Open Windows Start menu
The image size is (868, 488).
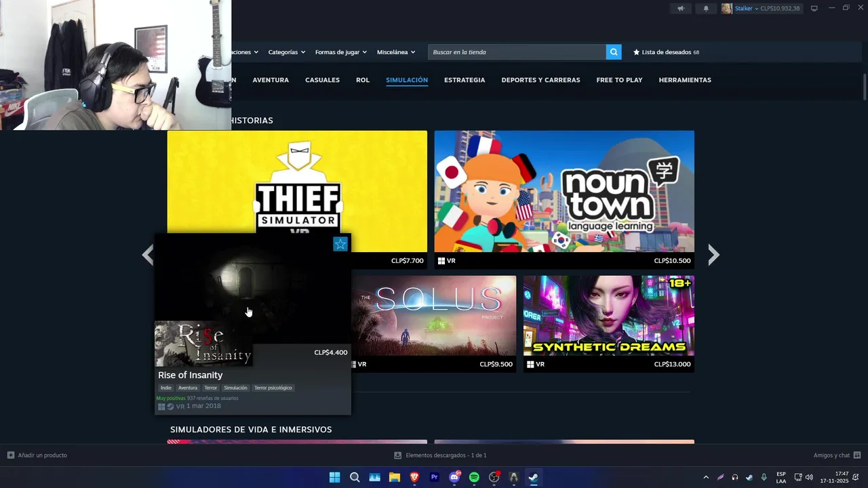click(x=334, y=477)
